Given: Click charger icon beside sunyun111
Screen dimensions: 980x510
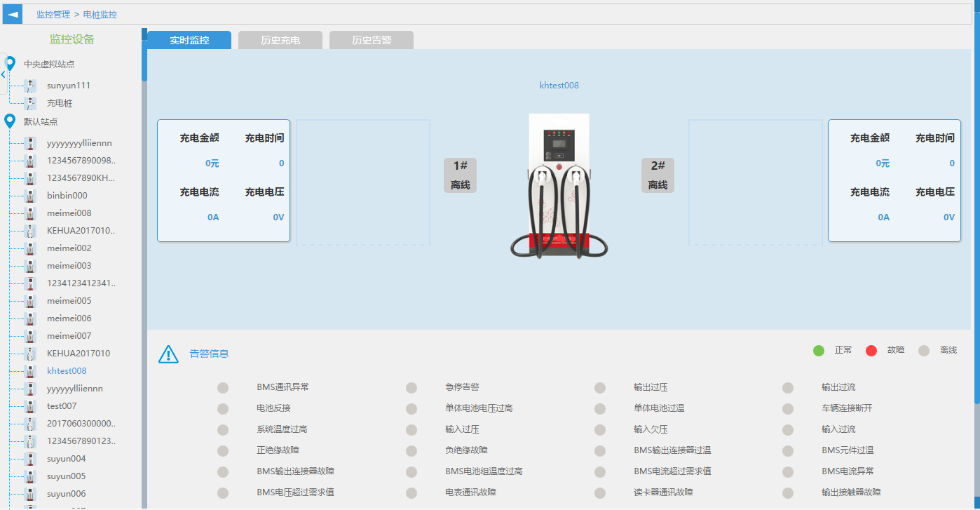Looking at the screenshot, I should point(30,86).
